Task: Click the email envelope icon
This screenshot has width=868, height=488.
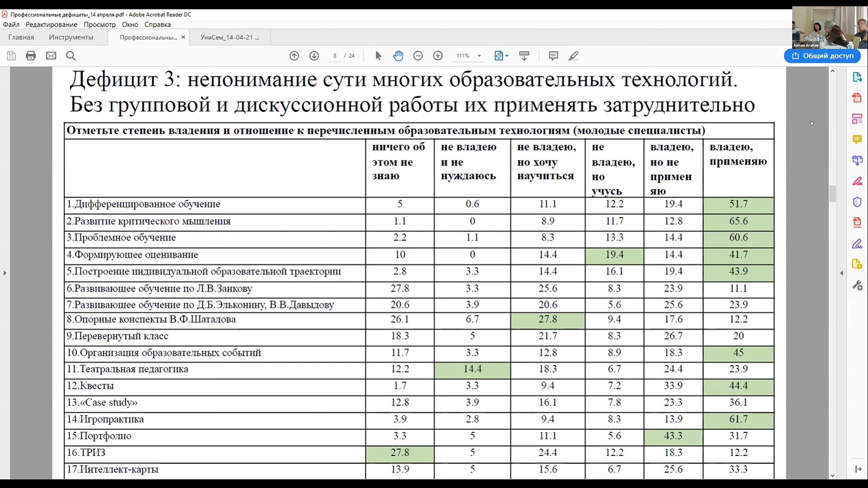Action: coord(51,56)
